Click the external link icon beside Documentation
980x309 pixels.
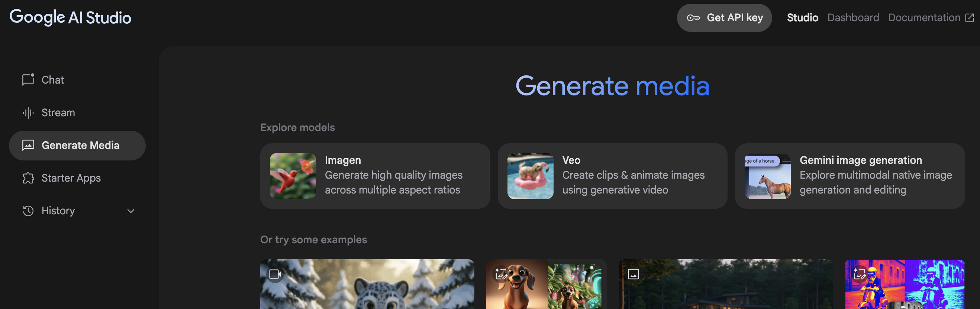click(970, 18)
